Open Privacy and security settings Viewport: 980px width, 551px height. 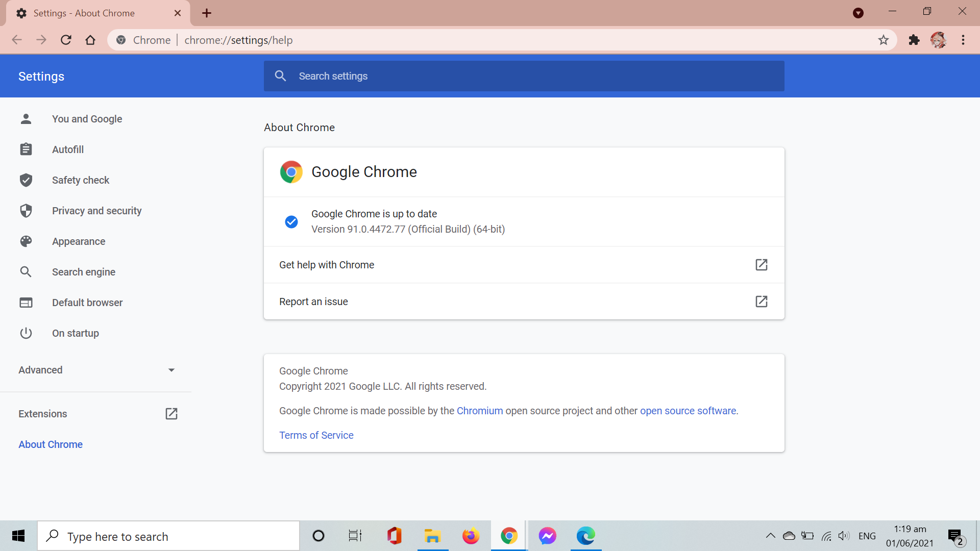96,211
